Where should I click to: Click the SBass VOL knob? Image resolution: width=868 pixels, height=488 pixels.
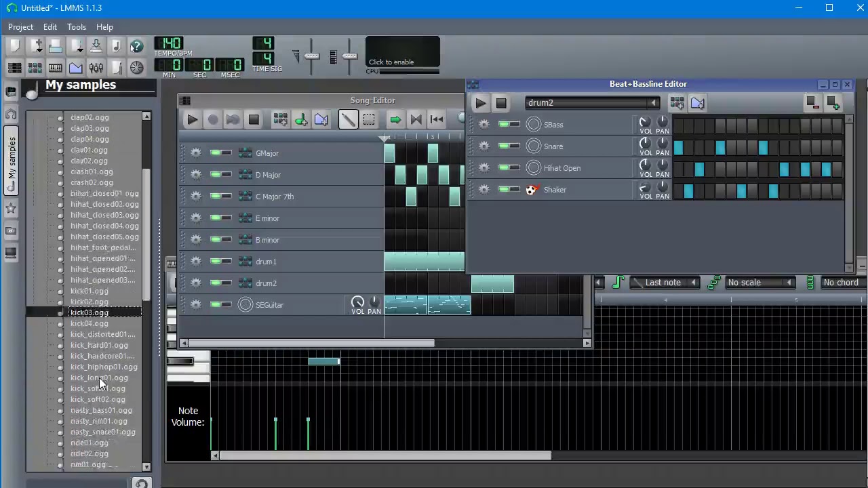[x=645, y=123]
